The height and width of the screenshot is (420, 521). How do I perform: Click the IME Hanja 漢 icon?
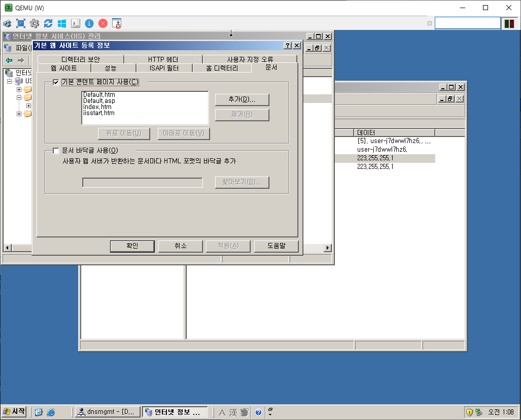233,413
